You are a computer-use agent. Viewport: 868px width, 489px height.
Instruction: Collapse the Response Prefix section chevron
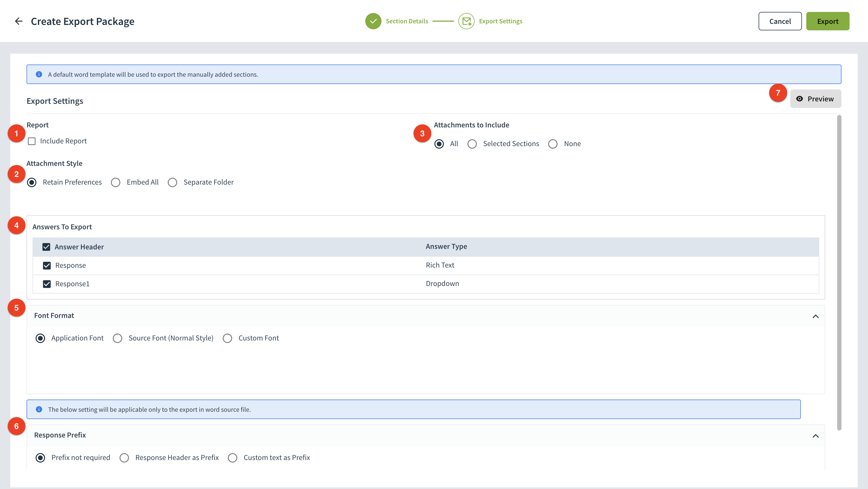tap(815, 436)
